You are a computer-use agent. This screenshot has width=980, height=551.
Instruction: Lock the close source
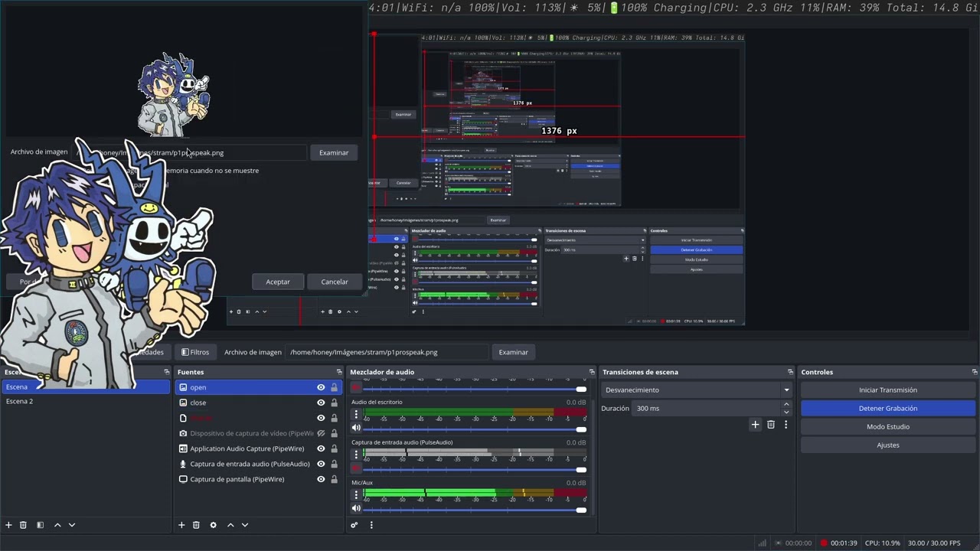click(334, 403)
